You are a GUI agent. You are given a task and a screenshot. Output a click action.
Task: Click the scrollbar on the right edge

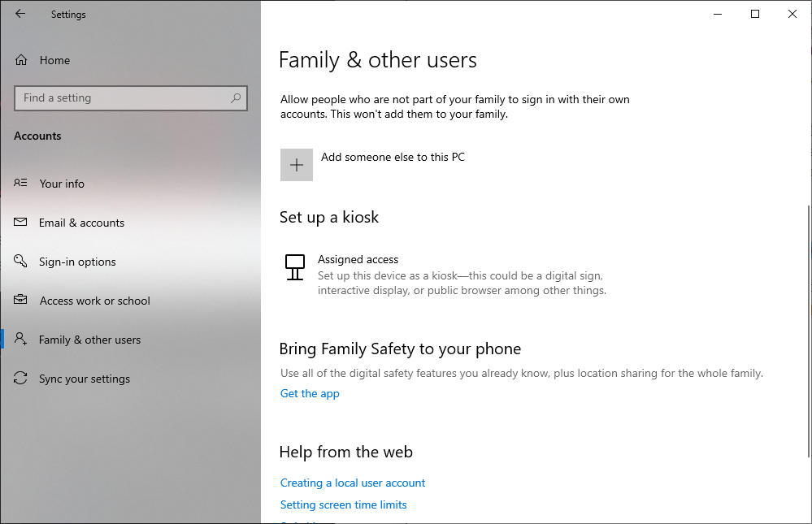807,260
